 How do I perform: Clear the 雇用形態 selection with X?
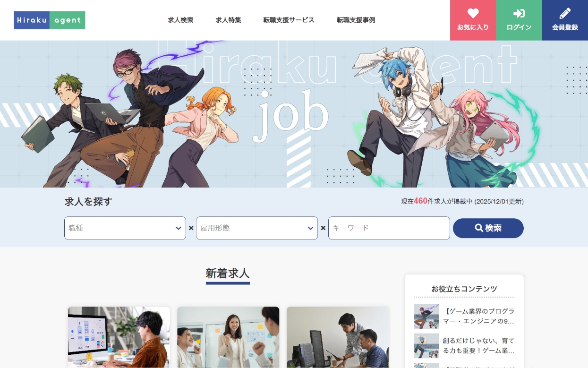323,228
